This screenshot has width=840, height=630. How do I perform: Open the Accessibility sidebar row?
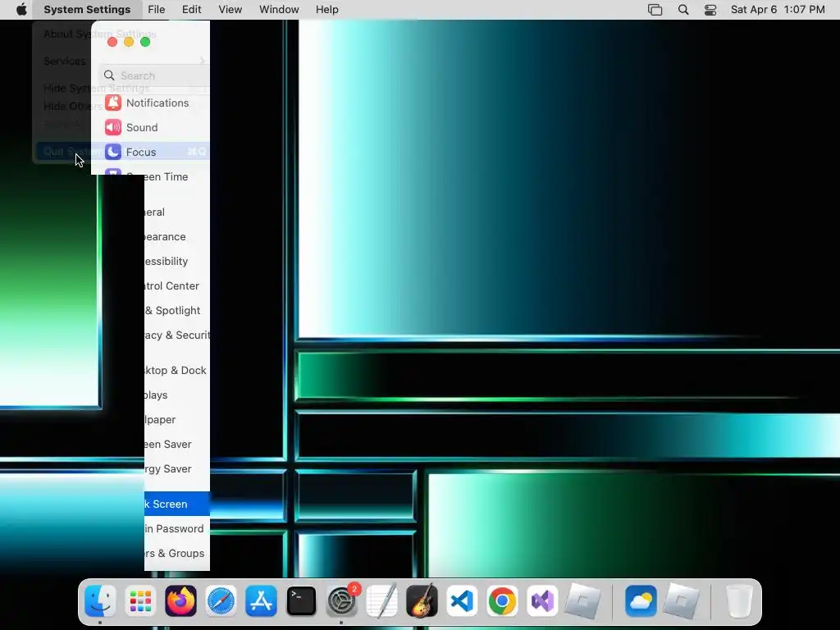[177, 261]
